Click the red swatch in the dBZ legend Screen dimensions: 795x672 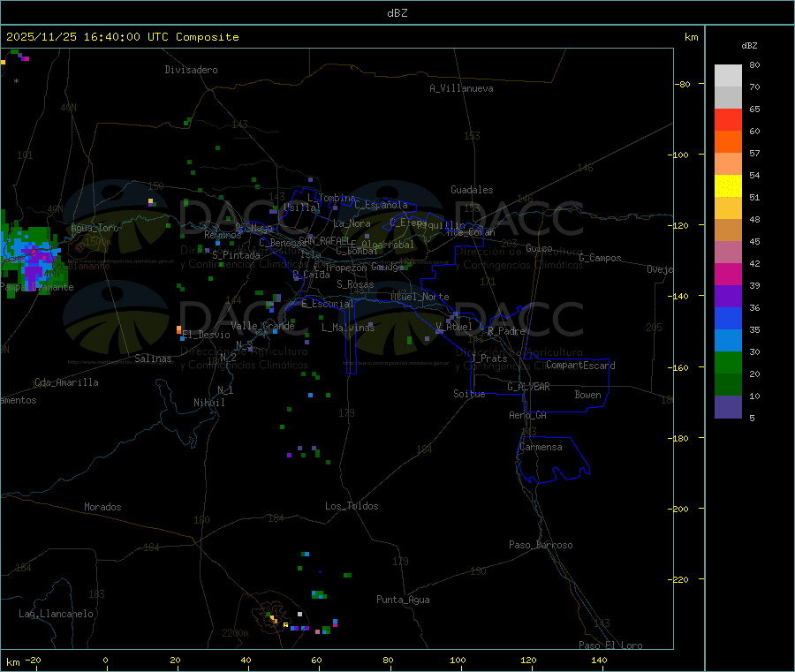pos(728,119)
